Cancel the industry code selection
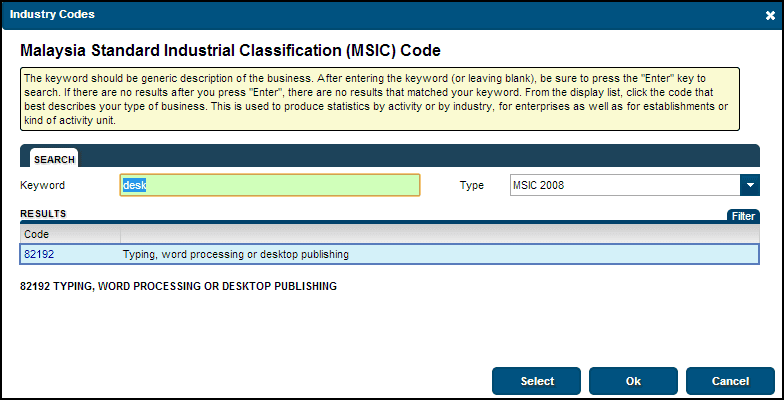Image resolution: width=784 pixels, height=400 pixels. (x=730, y=381)
